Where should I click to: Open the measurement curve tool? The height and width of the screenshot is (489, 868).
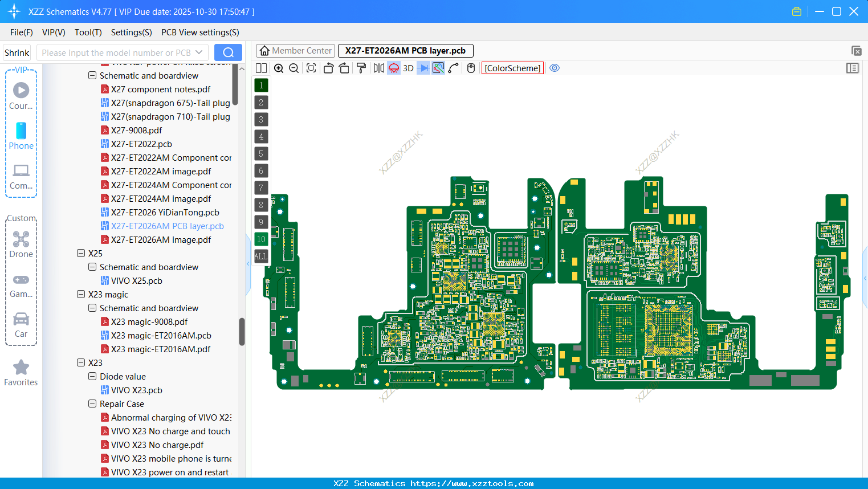point(453,68)
